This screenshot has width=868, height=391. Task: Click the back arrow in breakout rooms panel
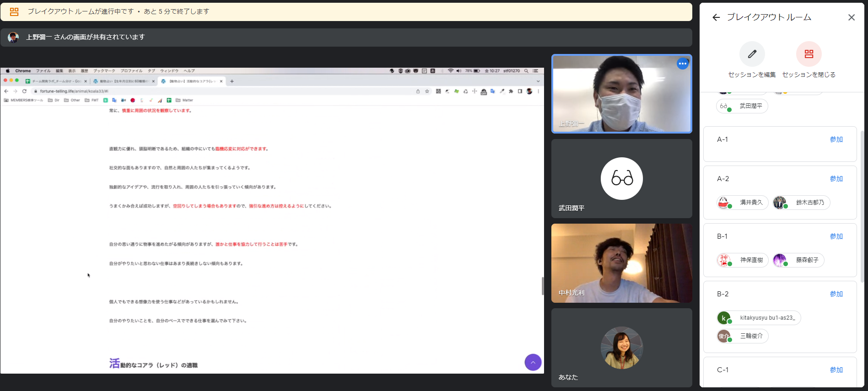(716, 17)
